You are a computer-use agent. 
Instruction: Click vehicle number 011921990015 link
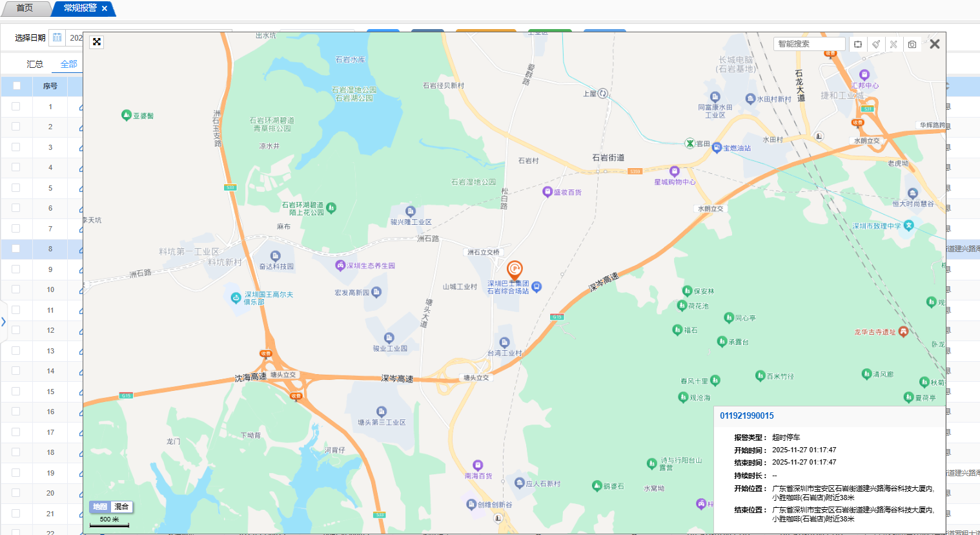(747, 416)
